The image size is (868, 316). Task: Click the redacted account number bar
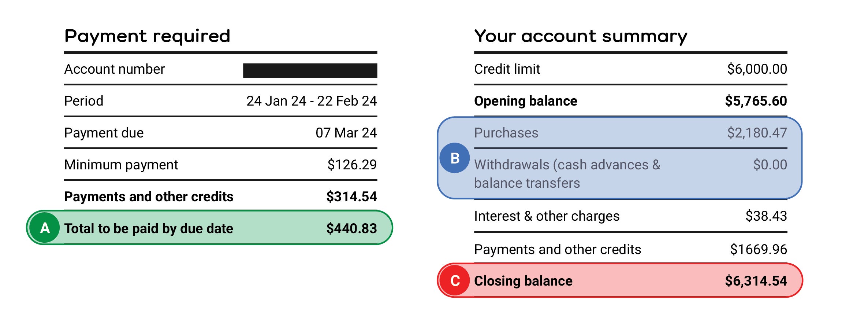pos(310,70)
